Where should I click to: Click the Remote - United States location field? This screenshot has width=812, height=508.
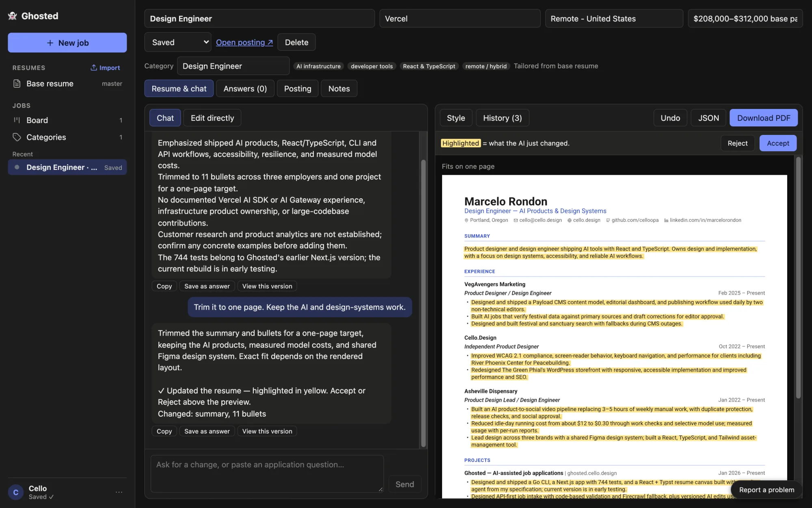[614, 19]
